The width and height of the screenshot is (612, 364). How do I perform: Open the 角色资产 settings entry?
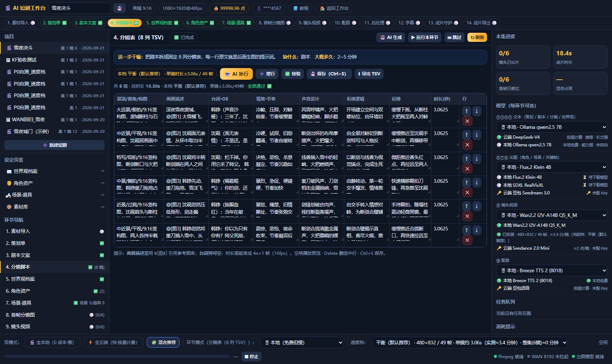pyautogui.click(x=55, y=183)
